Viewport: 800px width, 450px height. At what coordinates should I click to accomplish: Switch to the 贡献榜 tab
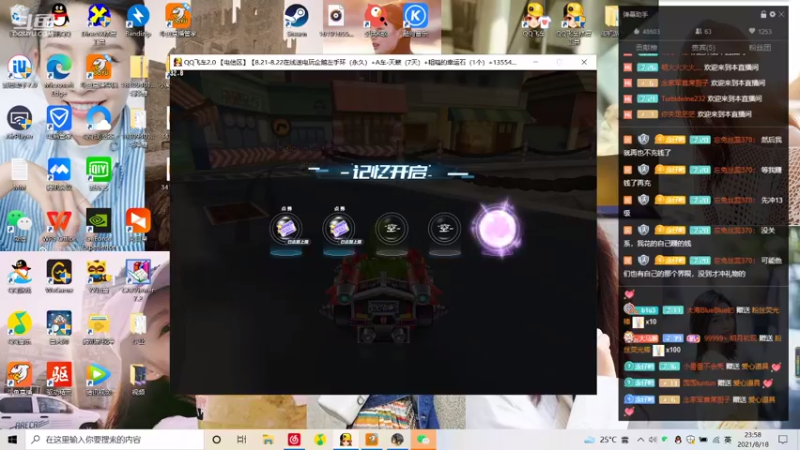coord(646,47)
